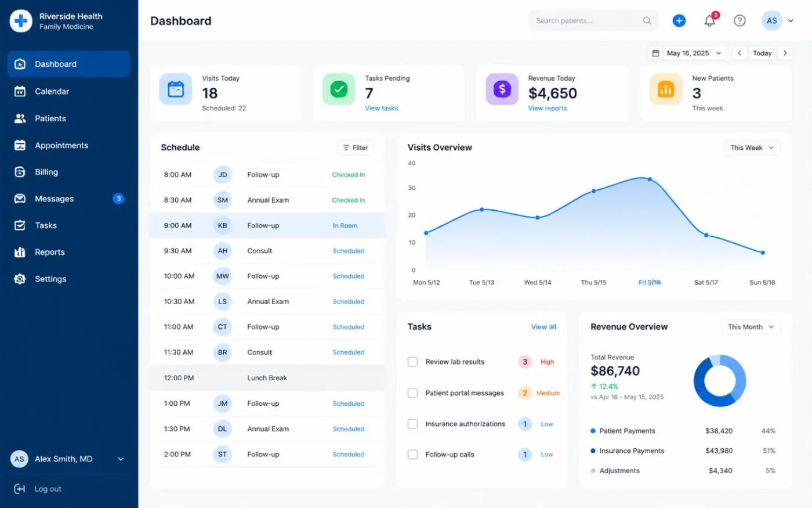The image size is (812, 508).
Task: Click the Adjustments legend dot
Action: point(593,471)
